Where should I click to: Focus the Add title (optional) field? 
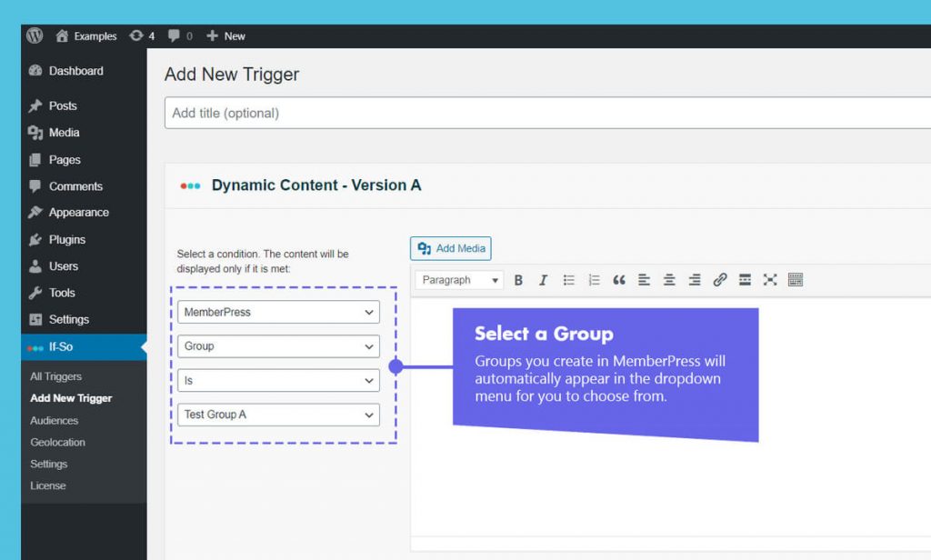(547, 113)
